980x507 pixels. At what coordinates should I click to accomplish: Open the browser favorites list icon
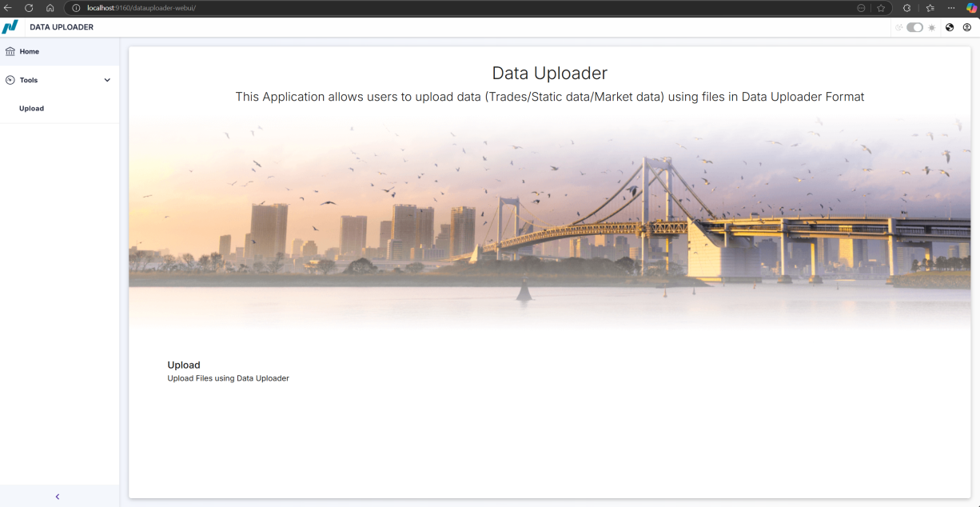click(930, 8)
